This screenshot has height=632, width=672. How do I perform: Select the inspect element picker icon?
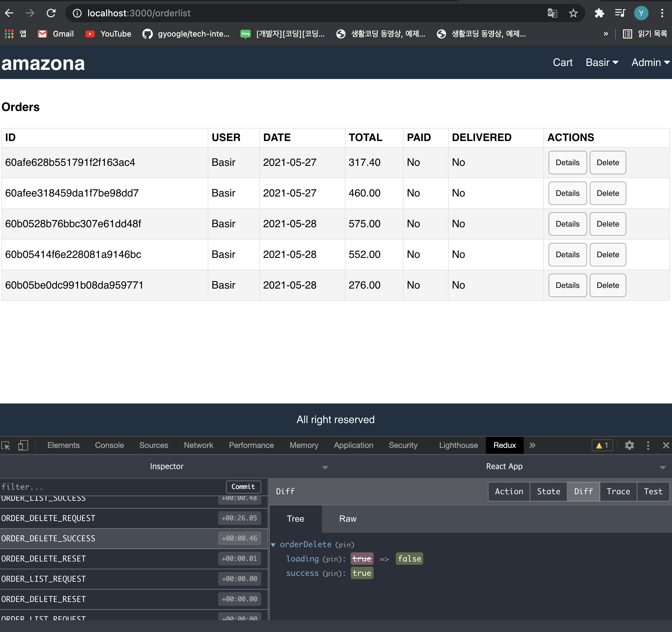pos(6,445)
